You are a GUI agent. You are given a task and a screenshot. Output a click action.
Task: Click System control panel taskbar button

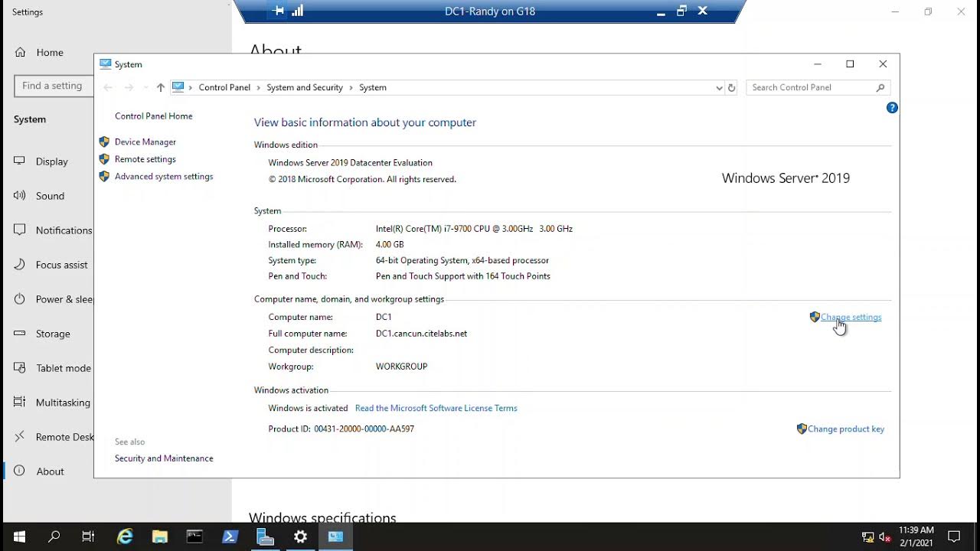(x=335, y=536)
